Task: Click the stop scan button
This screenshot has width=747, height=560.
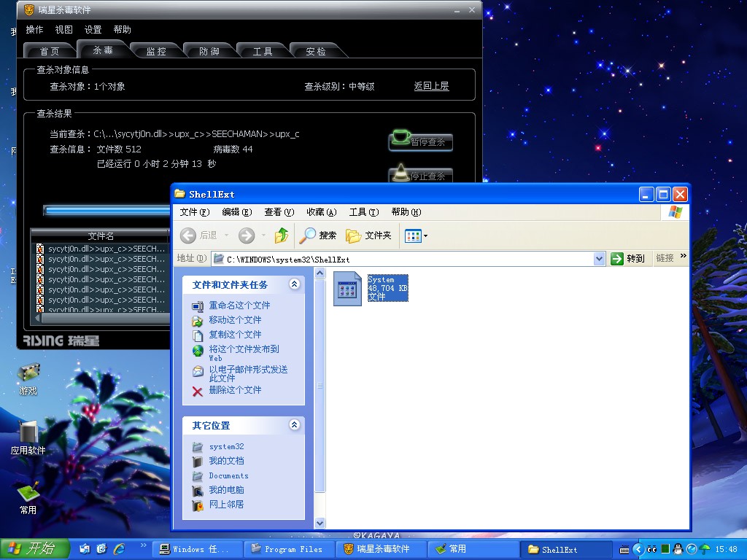Action: [x=421, y=175]
